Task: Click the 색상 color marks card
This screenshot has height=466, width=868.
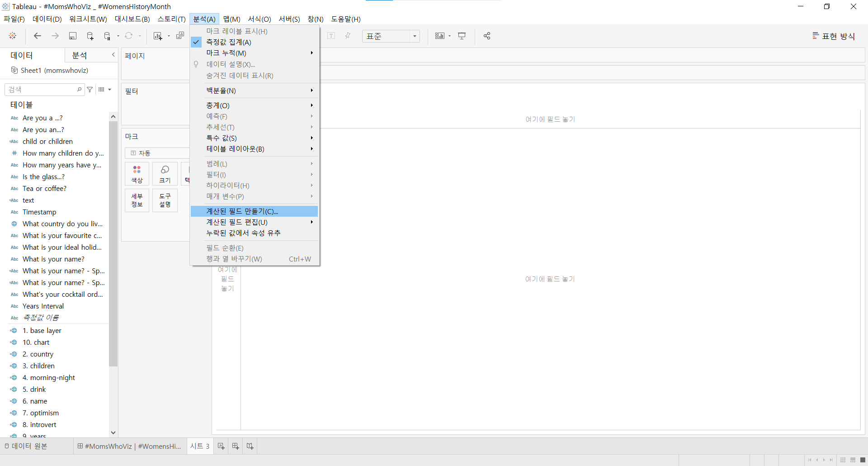Action: (x=137, y=174)
